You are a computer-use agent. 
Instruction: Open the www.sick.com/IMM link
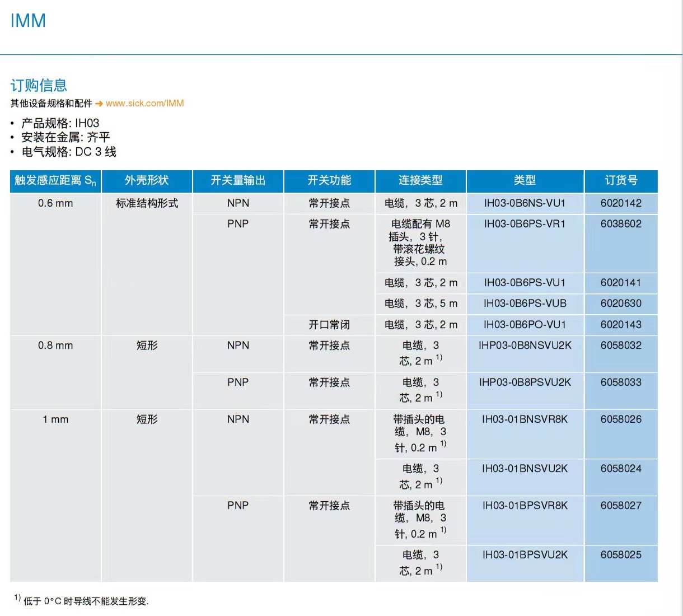click(144, 104)
